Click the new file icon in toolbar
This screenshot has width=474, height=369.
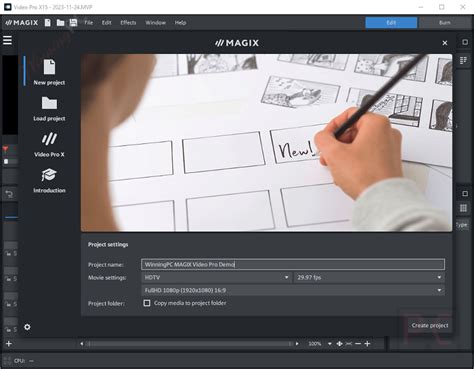point(48,23)
